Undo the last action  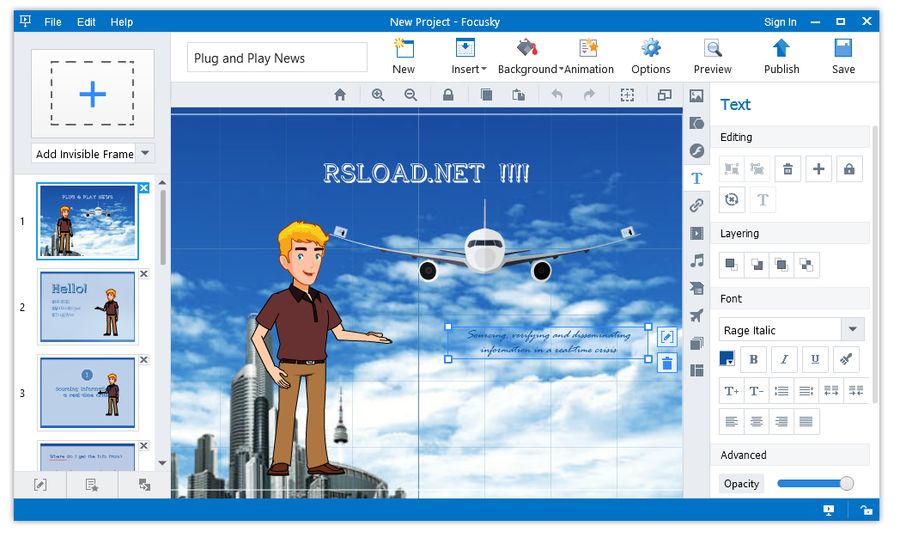coord(557,95)
